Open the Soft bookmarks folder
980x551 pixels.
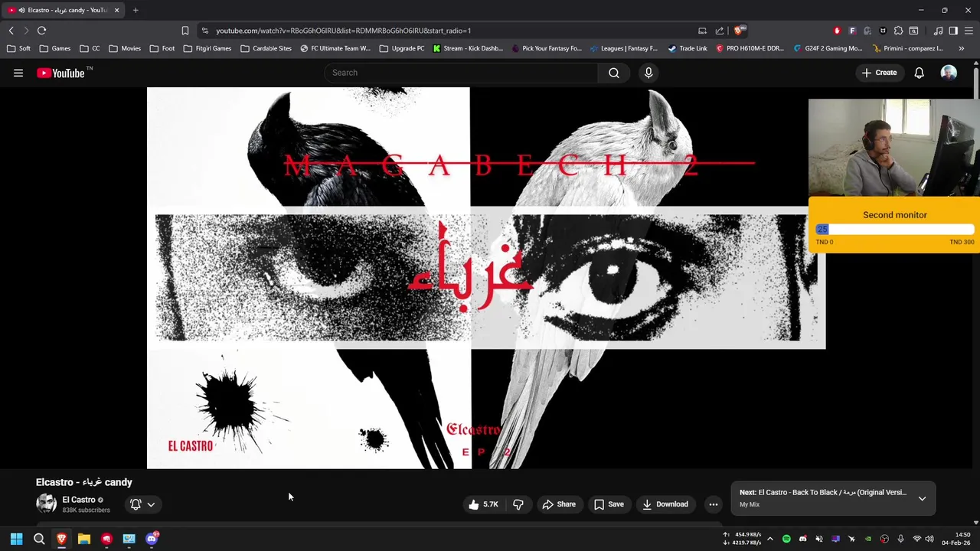click(18, 48)
